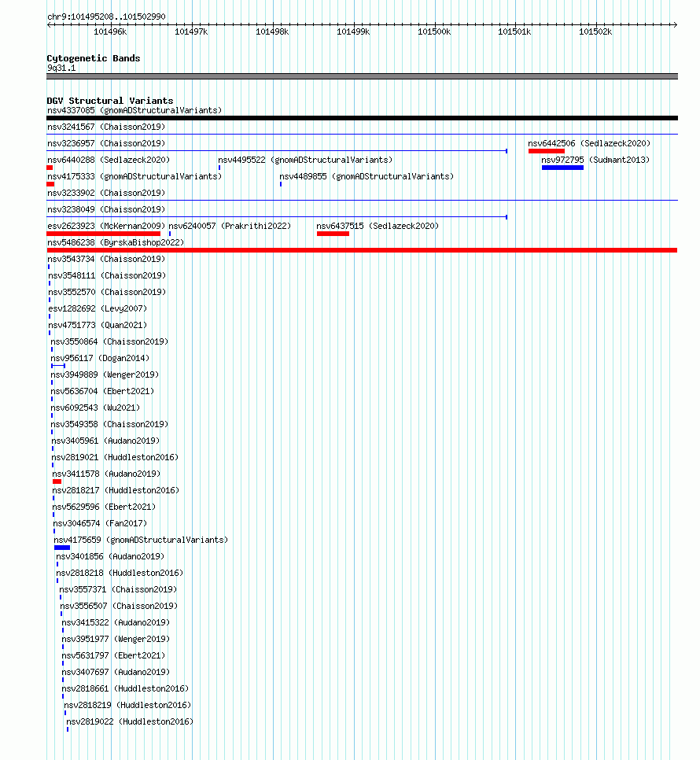Click blue bar of nsv4175659
Image resolution: width=700 pixels, height=760 pixels.
coord(62,548)
